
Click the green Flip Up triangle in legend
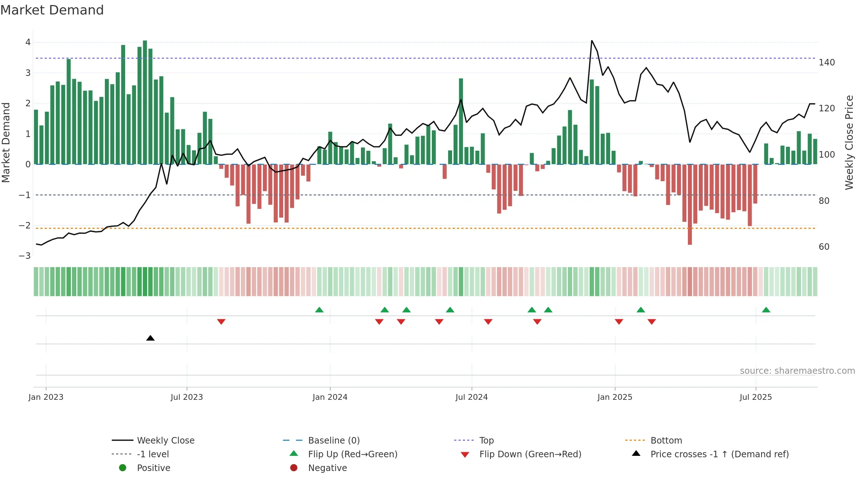[294, 453]
